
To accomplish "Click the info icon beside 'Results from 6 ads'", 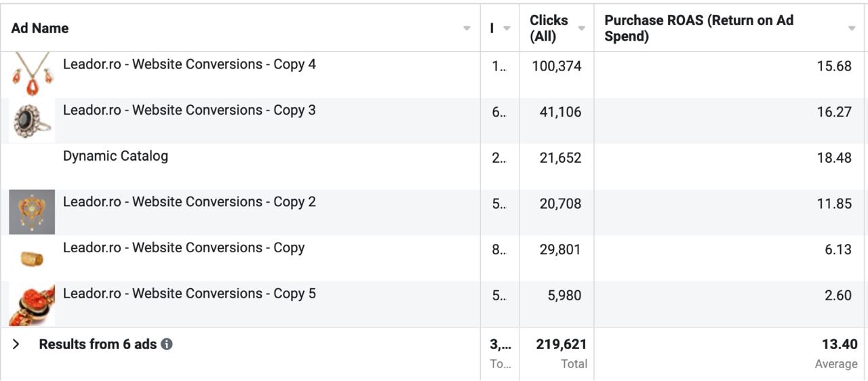I will (167, 344).
